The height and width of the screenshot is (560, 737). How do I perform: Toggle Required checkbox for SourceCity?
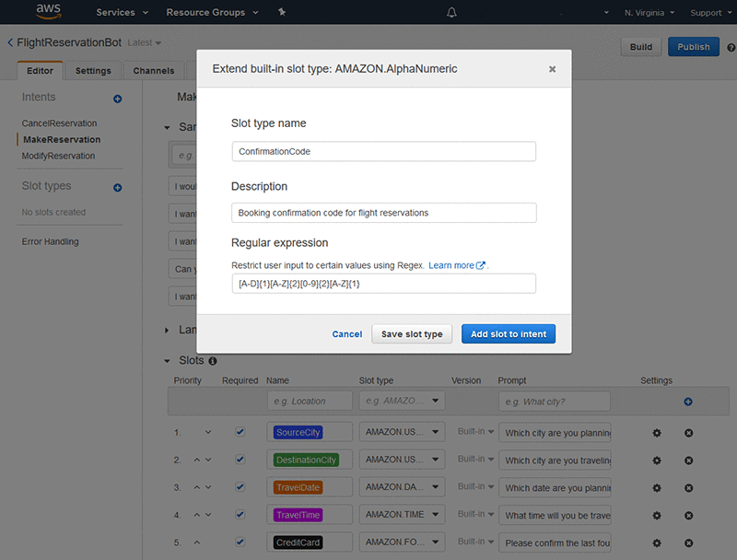pos(240,432)
